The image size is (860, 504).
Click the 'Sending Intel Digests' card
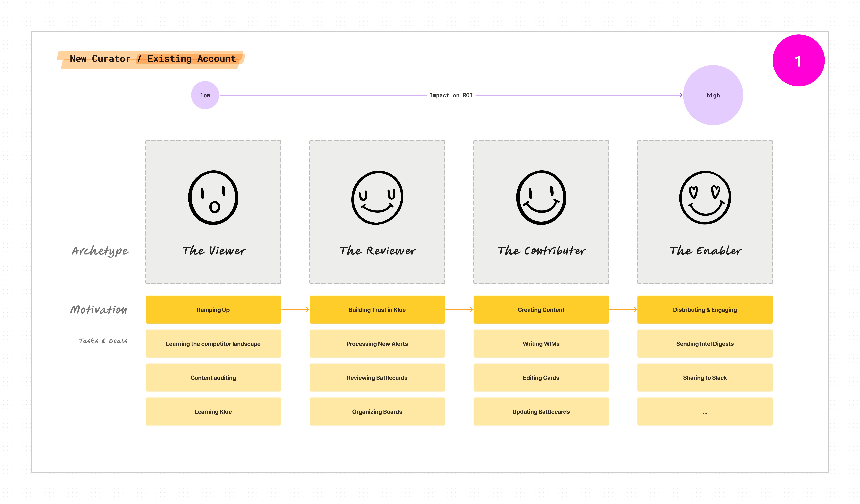tap(705, 344)
